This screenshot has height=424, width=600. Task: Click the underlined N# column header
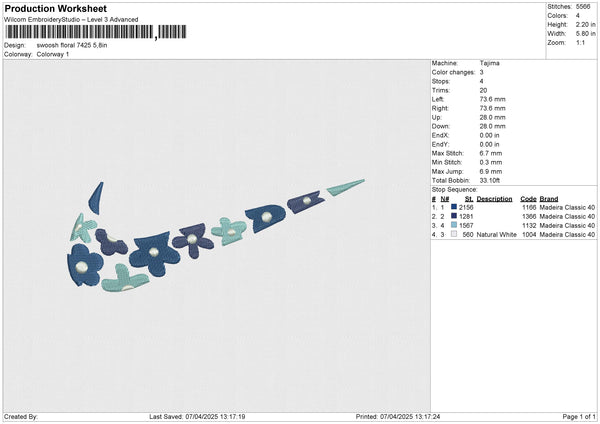[x=445, y=199]
